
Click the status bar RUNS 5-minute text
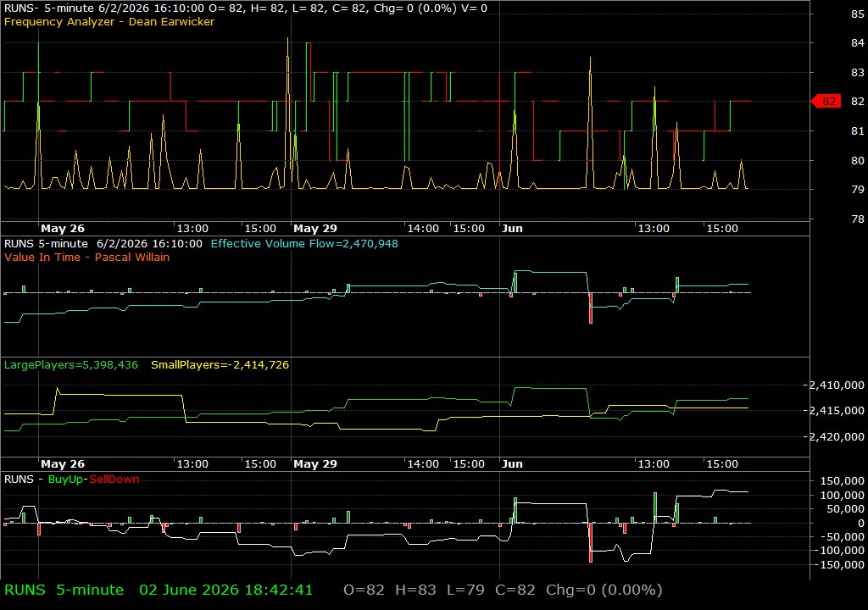[64, 590]
